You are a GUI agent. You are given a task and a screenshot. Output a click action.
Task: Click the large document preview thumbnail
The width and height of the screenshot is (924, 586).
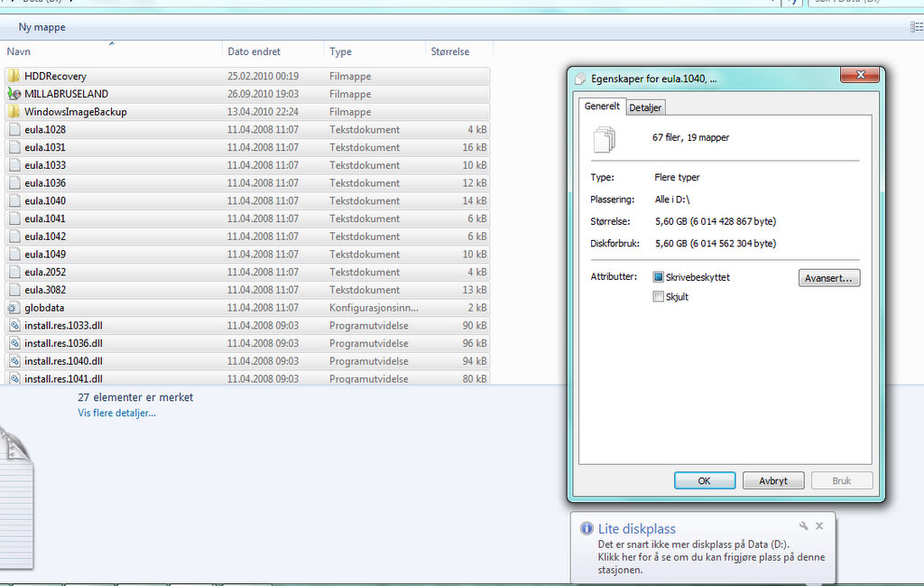(x=15, y=498)
